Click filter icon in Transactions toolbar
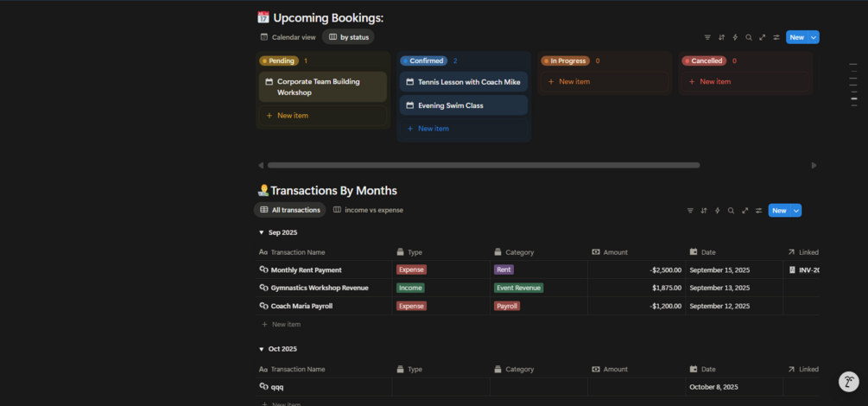This screenshot has width=868, height=406. [x=690, y=211]
